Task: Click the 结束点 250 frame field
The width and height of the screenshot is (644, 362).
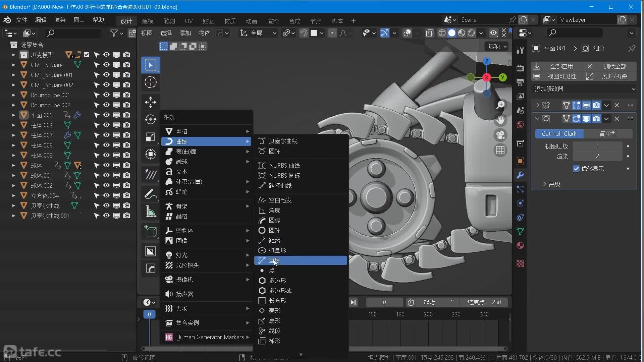Action: 484,302
